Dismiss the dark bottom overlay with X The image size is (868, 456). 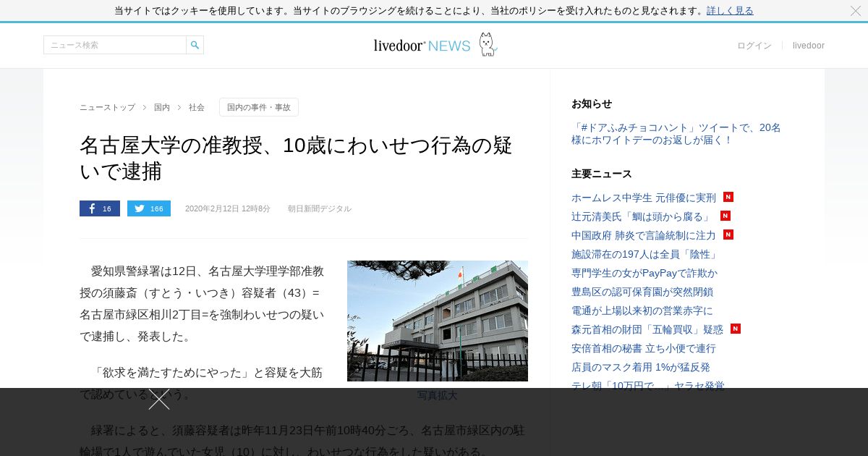(159, 400)
